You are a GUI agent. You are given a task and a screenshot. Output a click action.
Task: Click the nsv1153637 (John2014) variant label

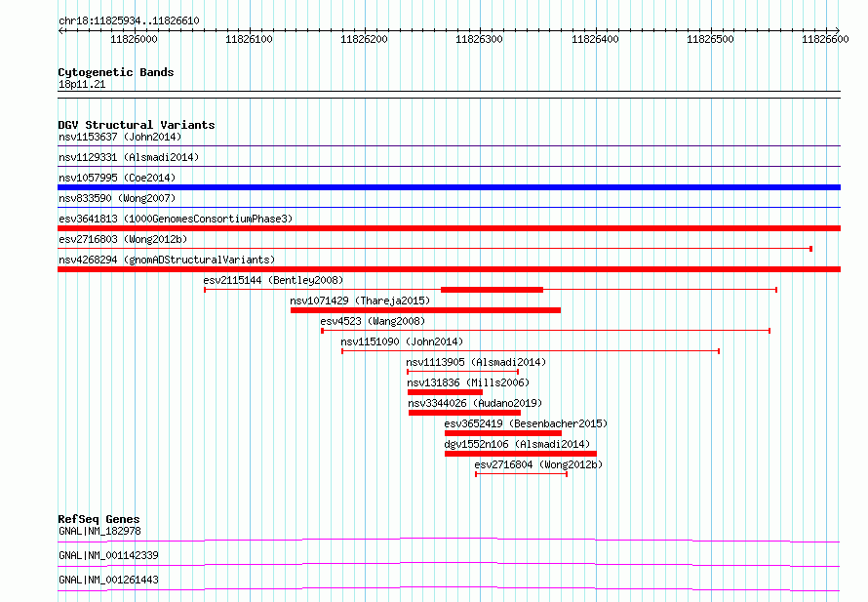[x=120, y=137]
